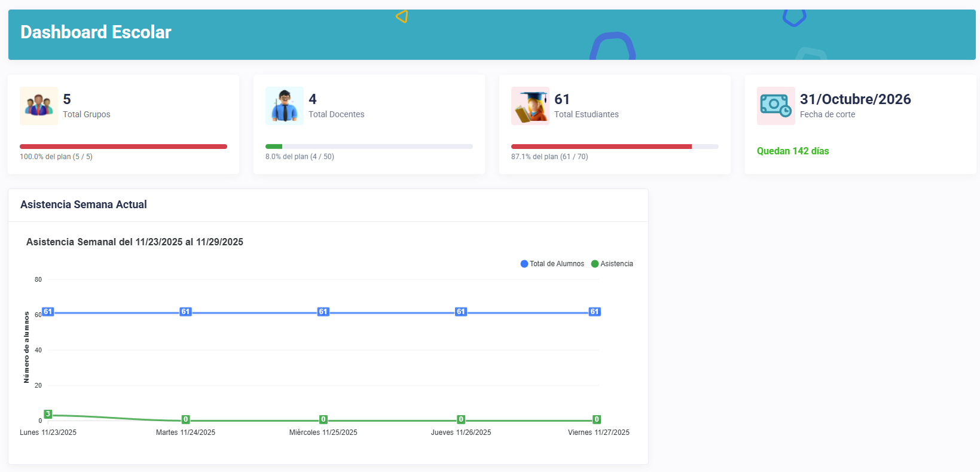Select the green 0 point for Miércoles
980x472 pixels.
323,420
